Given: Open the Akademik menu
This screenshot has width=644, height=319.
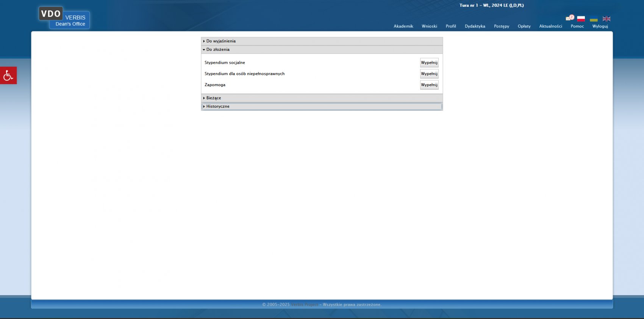Looking at the screenshot, I should [403, 26].
